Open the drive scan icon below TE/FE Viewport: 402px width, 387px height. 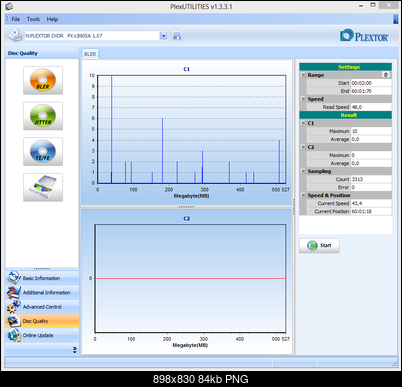(43, 187)
